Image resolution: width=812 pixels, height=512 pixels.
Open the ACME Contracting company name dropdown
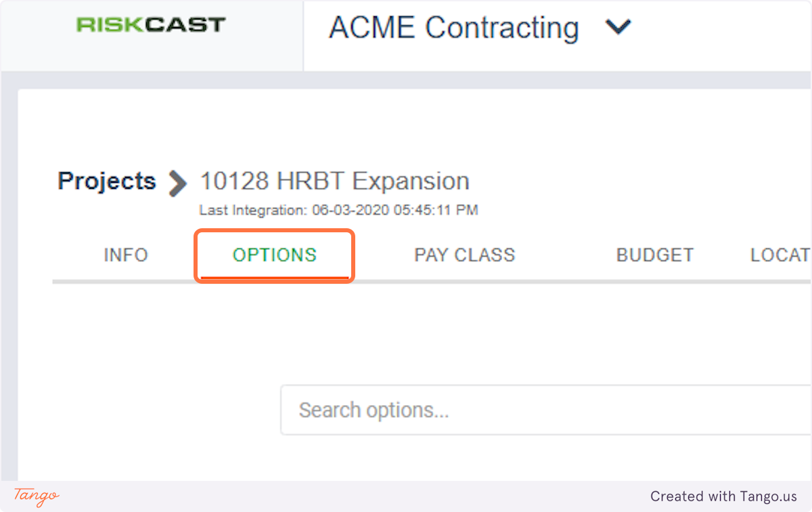coord(453,28)
